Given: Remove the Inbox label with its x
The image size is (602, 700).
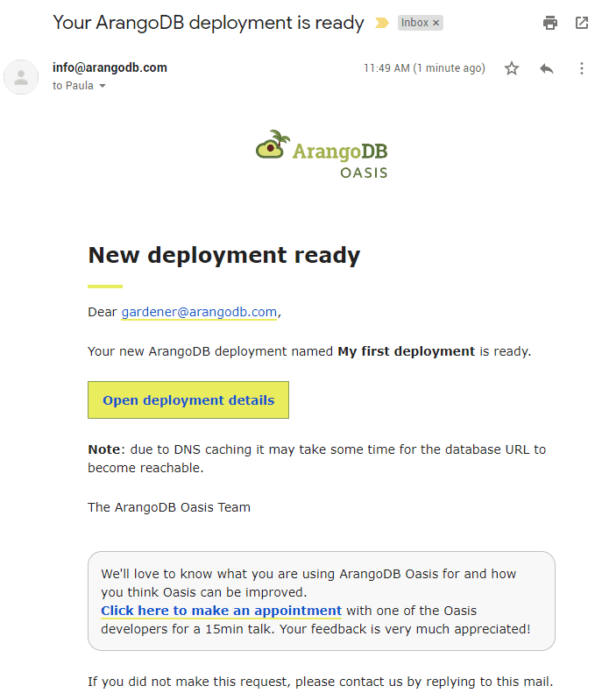Looking at the screenshot, I should [x=436, y=23].
